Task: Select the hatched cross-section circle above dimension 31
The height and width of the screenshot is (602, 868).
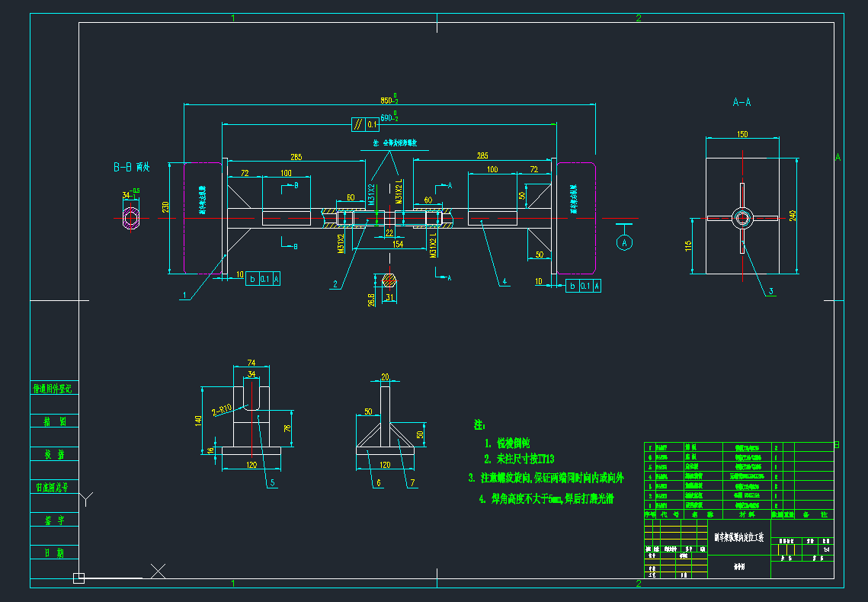Action: point(389,280)
